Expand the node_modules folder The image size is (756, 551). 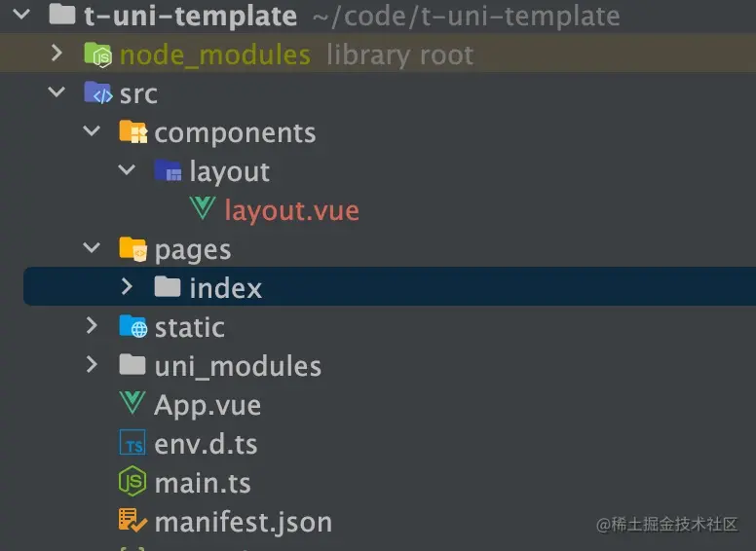coord(57,54)
